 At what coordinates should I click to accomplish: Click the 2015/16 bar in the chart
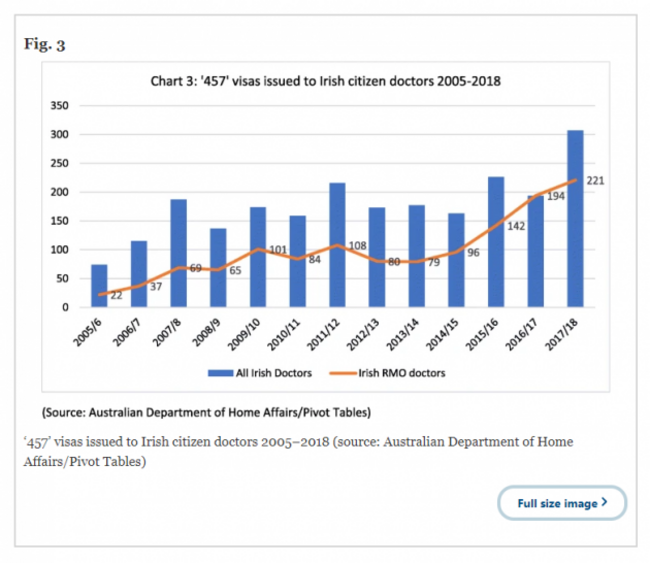[496, 242]
